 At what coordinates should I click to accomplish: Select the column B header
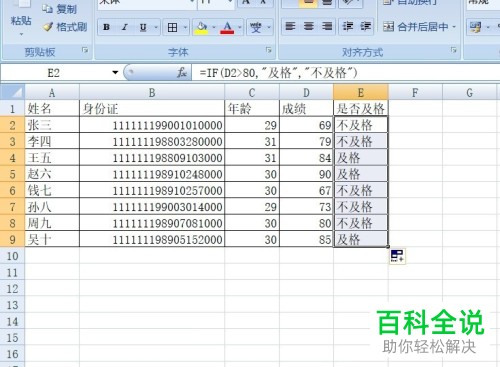(152, 92)
